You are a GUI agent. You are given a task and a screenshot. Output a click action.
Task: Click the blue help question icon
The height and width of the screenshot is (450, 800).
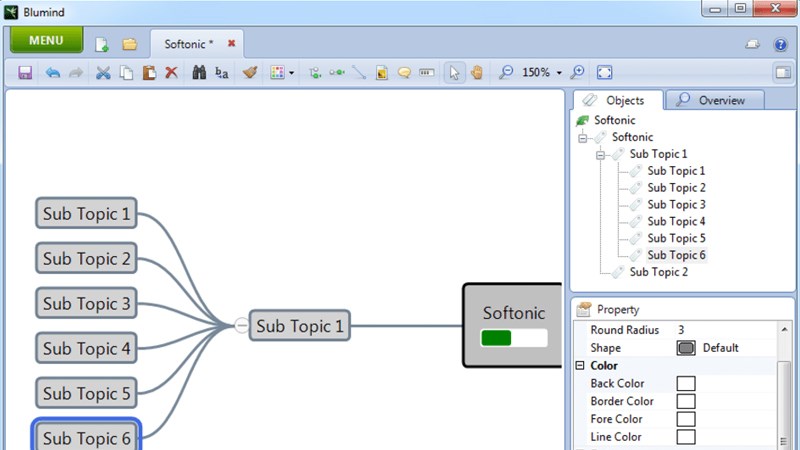[780, 45]
